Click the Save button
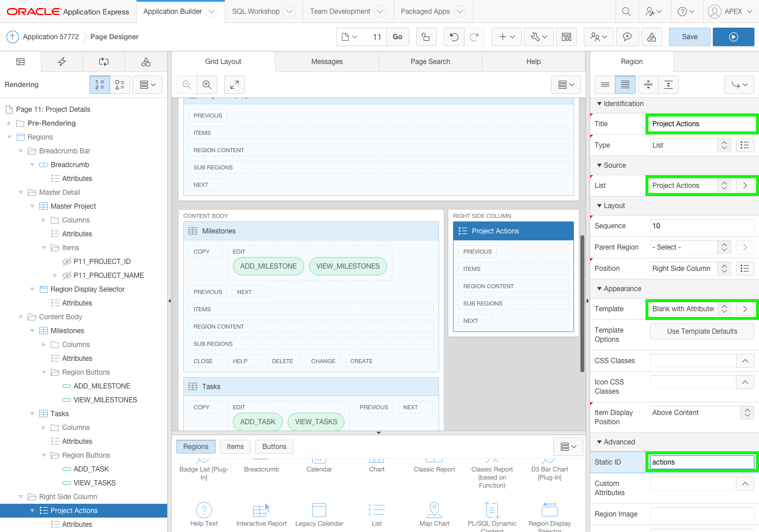This screenshot has width=759, height=532. click(x=689, y=37)
